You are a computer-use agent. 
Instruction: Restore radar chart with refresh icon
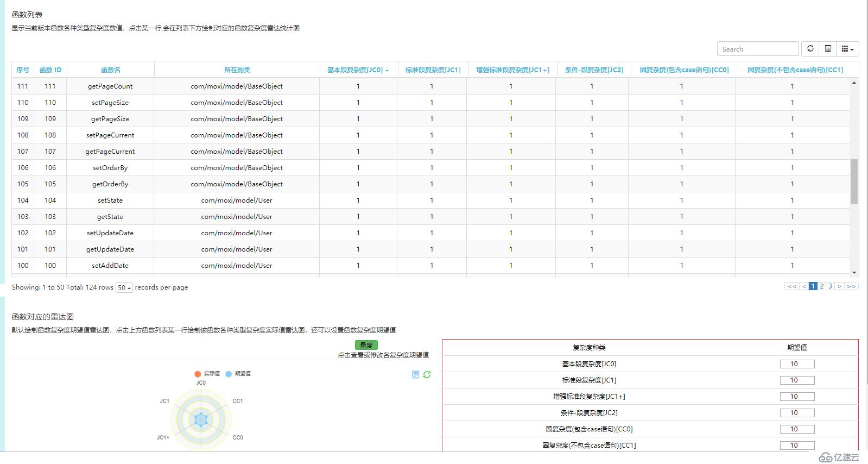(x=427, y=375)
